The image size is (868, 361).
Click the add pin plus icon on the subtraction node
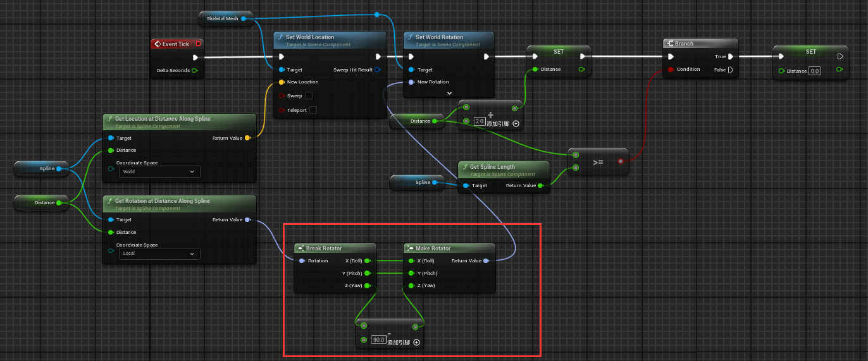(416, 343)
